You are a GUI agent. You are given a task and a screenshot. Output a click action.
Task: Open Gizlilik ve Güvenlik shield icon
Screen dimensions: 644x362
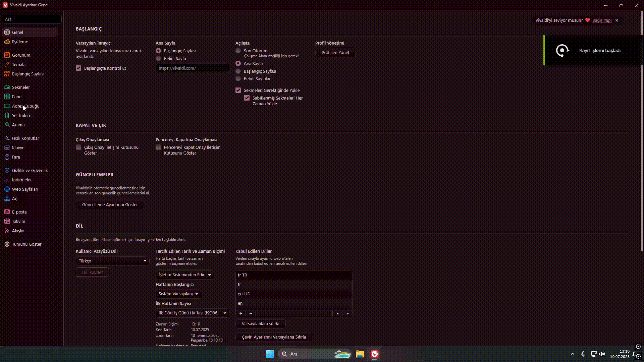pyautogui.click(x=7, y=171)
